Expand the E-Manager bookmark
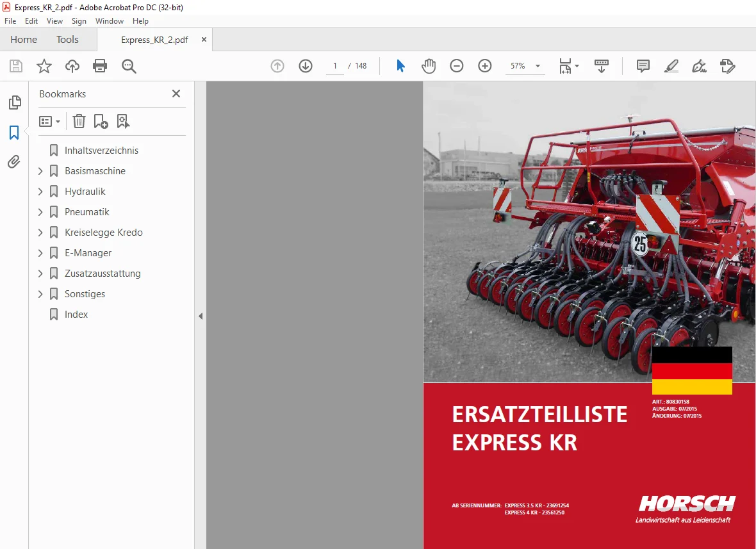Screen dimensions: 756x549 pos(40,253)
